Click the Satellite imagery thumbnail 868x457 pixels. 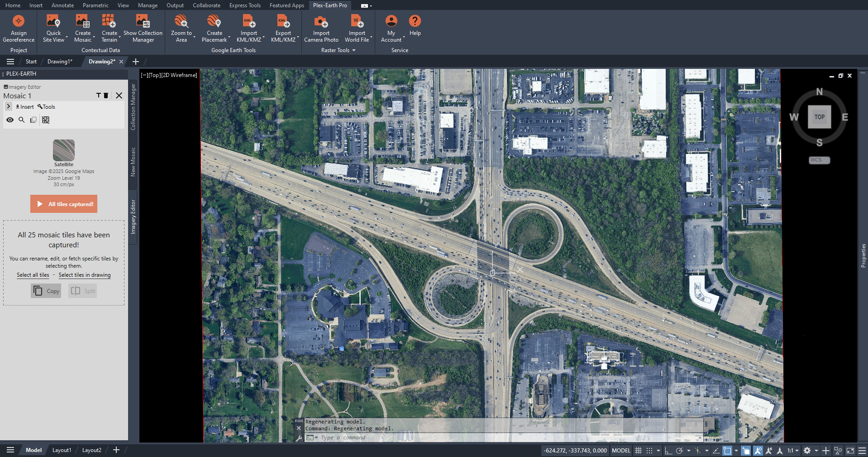64,150
